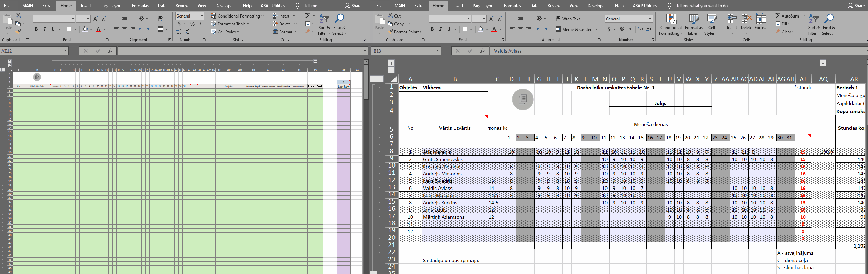The width and height of the screenshot is (868, 274).
Task: Open the Formulas tab in left window
Action: click(x=140, y=6)
